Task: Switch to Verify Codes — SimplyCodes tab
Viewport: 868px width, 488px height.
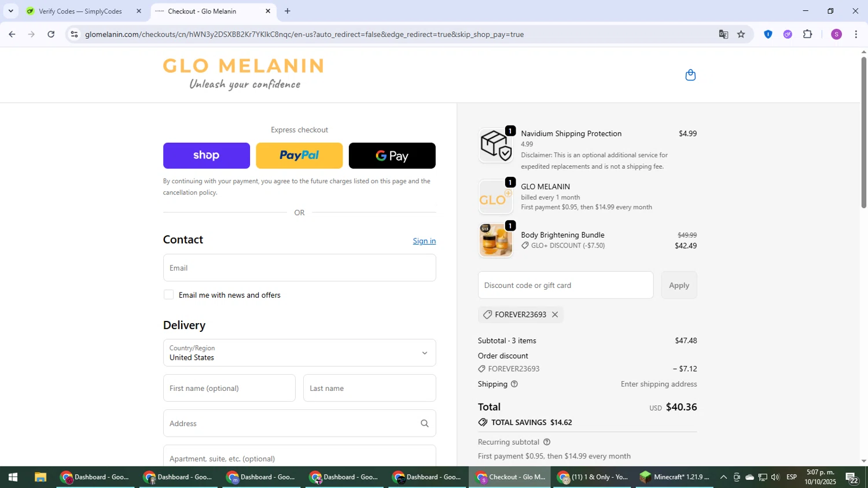Action: point(80,11)
